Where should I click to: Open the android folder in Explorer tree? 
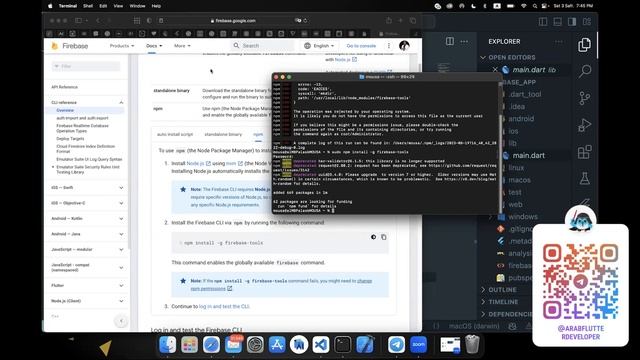tap(521, 119)
